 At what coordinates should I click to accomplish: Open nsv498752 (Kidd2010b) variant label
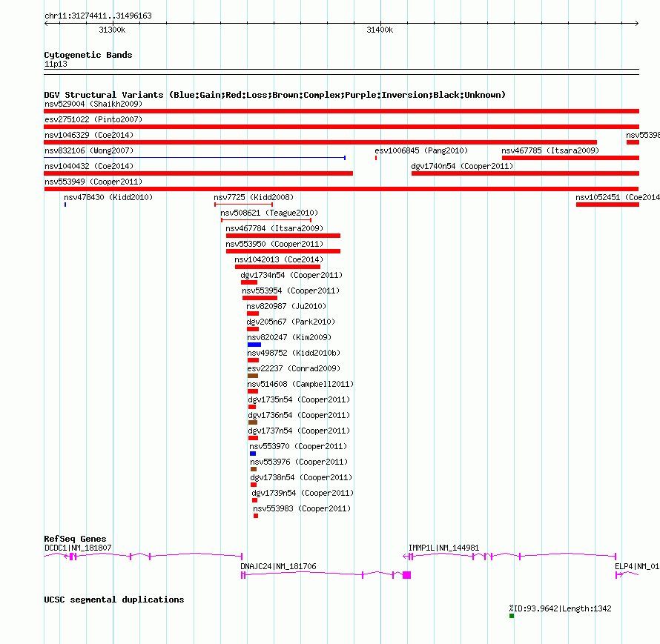[294, 353]
